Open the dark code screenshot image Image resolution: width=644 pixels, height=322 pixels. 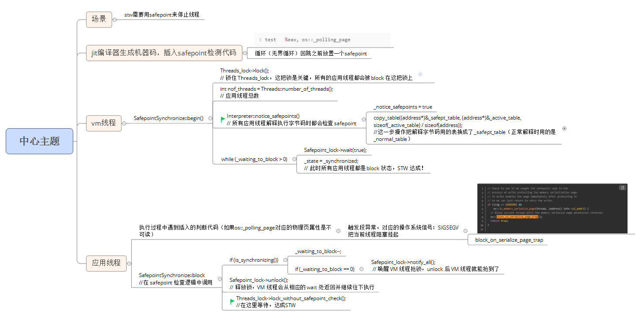(552, 208)
